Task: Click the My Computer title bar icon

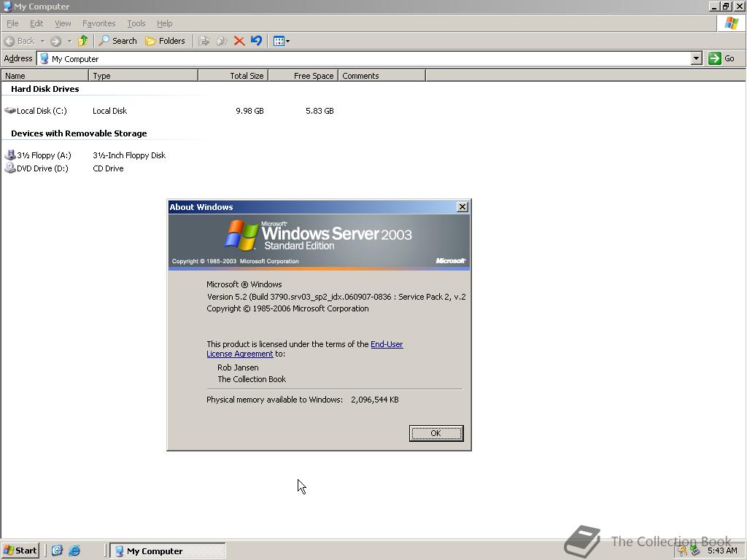Action: pos(7,6)
